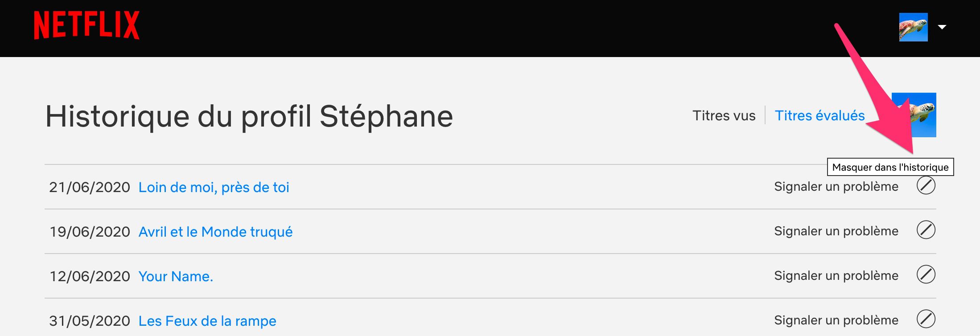This screenshot has height=336, width=980.
Task: Hide Loin de moi, près de toi from history
Action: (926, 185)
